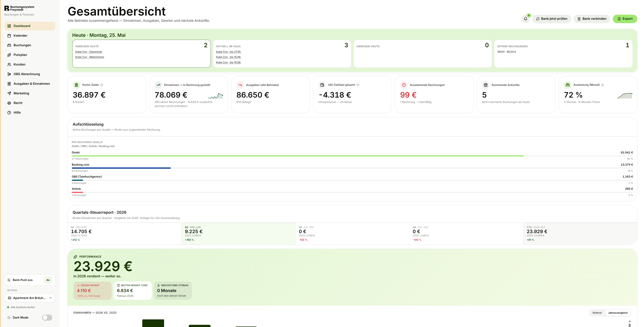Go to the Marketing section
Image resolution: width=644 pixels, height=327 pixels.
tap(30, 93)
